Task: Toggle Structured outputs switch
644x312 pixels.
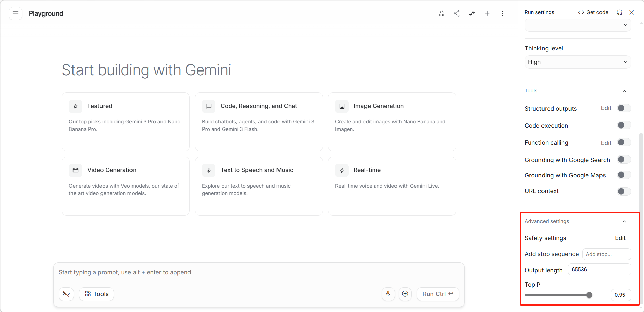Action: coord(624,108)
